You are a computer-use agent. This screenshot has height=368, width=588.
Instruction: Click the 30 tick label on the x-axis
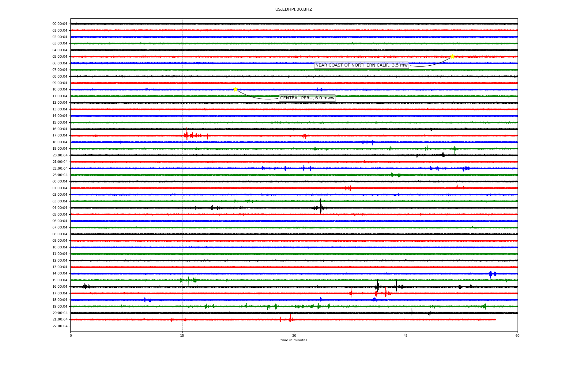294,335
